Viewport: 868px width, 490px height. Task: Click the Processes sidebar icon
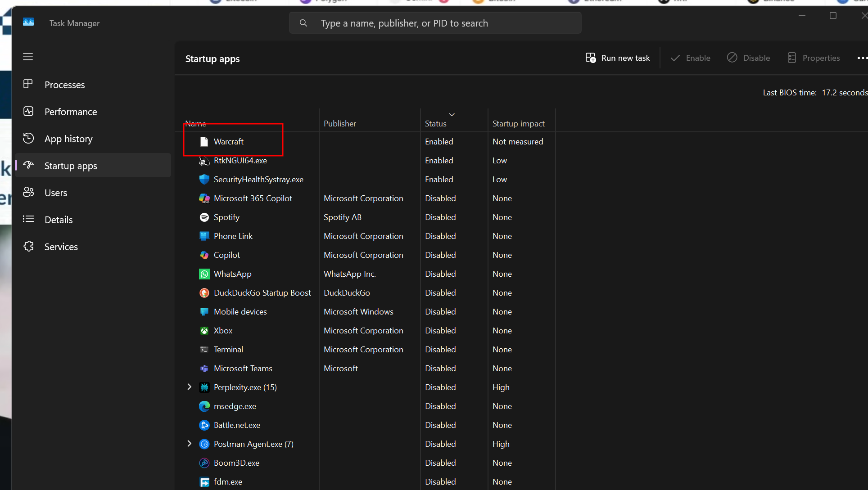pyautogui.click(x=28, y=84)
